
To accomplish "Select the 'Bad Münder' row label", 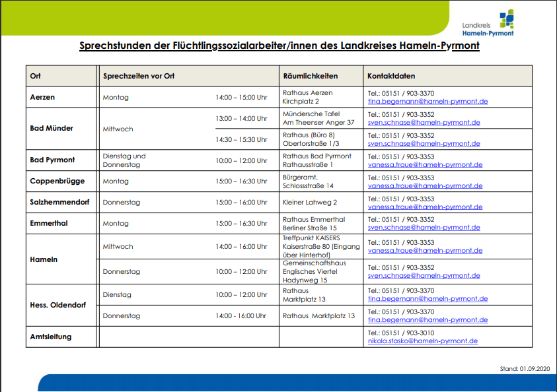I will click(52, 128).
